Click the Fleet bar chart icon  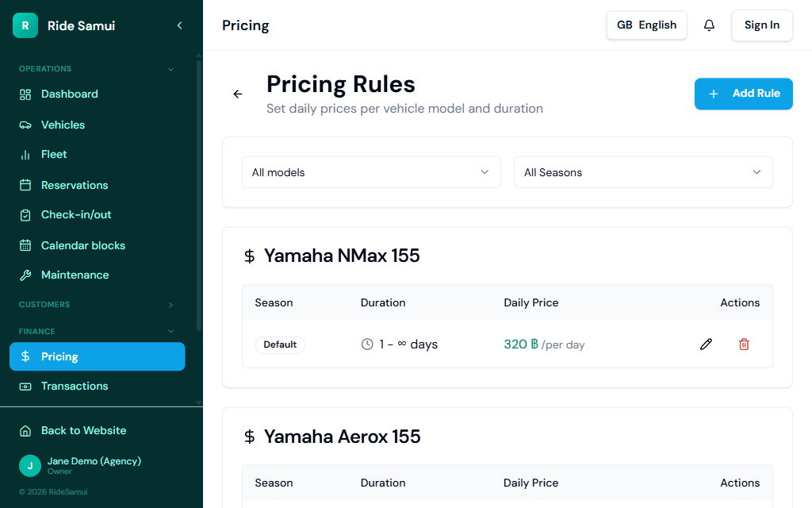pyautogui.click(x=25, y=155)
